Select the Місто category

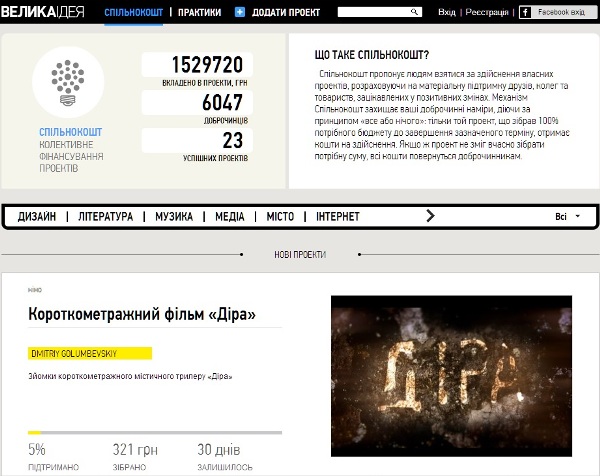click(x=280, y=216)
